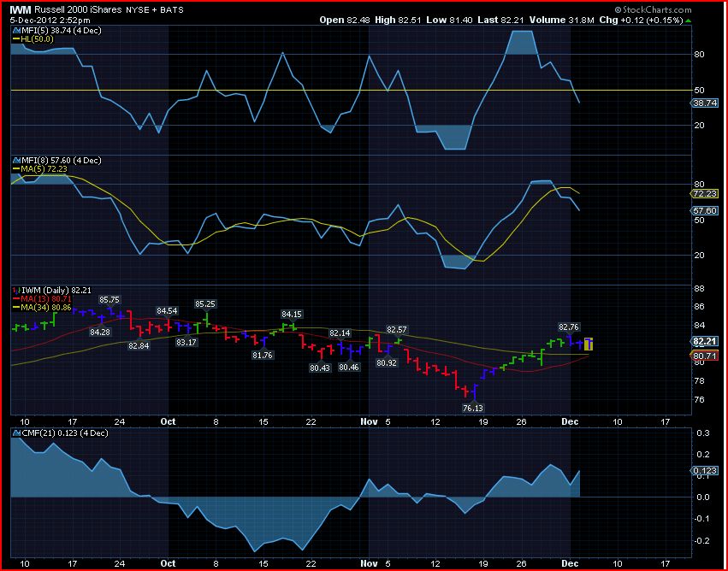728x571 pixels.
Task: Click the 80.46 price low label
Action: tap(349, 367)
